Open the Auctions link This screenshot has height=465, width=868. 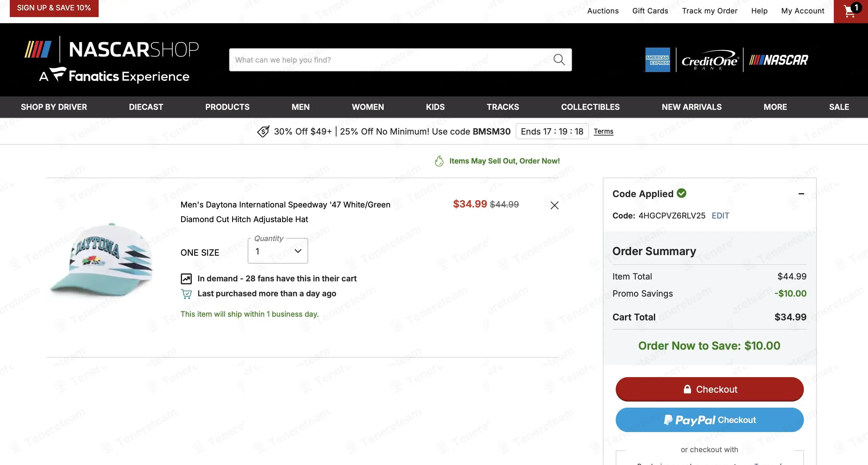click(x=603, y=11)
